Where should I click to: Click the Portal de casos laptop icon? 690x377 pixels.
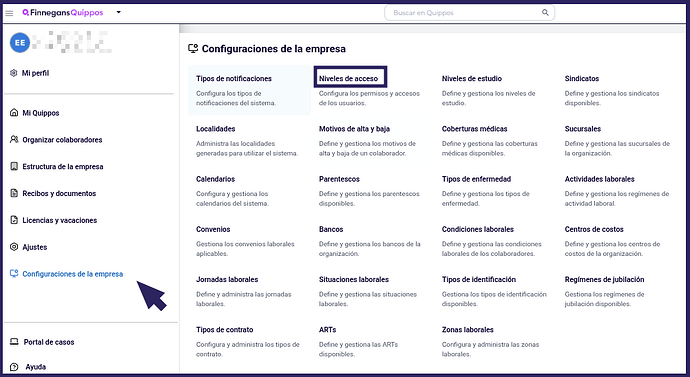click(14, 342)
